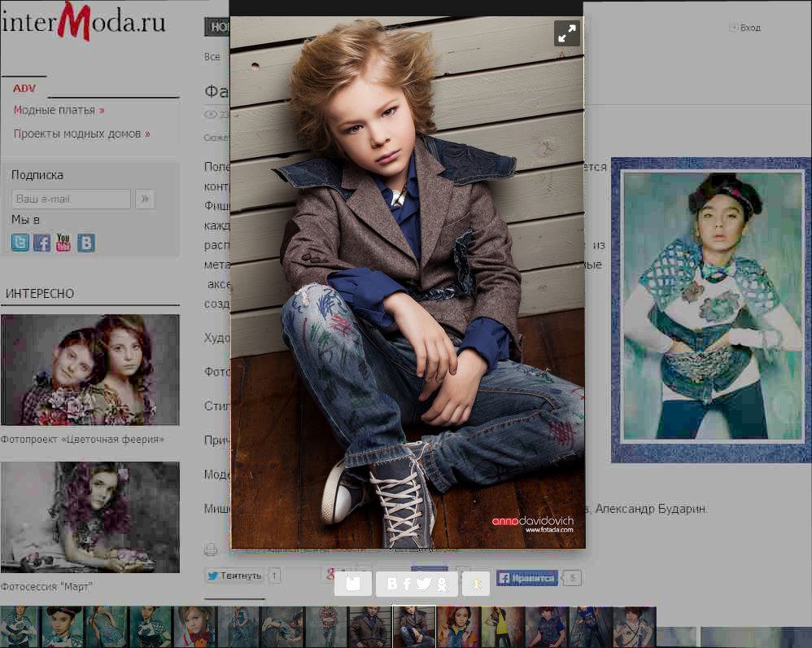Select the highlighted filmstrip thumbnail of seated boy
Image resolution: width=812 pixels, height=648 pixels.
coord(415,627)
